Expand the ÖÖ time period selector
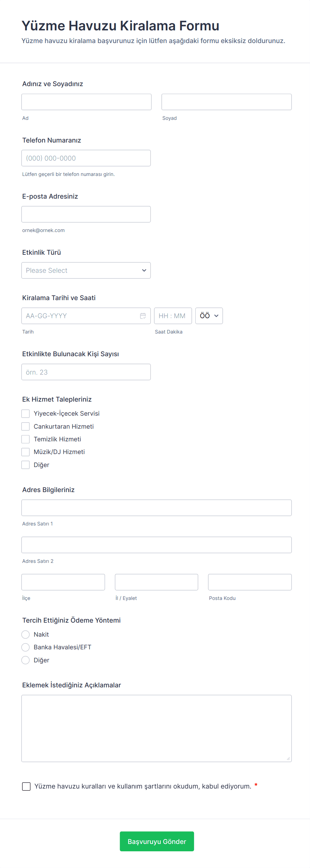Image resolution: width=310 pixels, height=868 pixels. tap(209, 316)
